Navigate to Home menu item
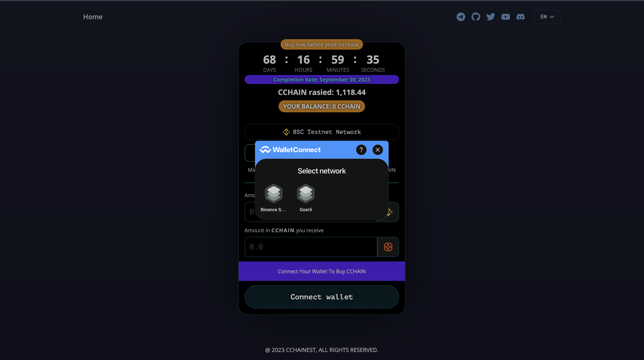The width and height of the screenshot is (644, 360). click(92, 17)
